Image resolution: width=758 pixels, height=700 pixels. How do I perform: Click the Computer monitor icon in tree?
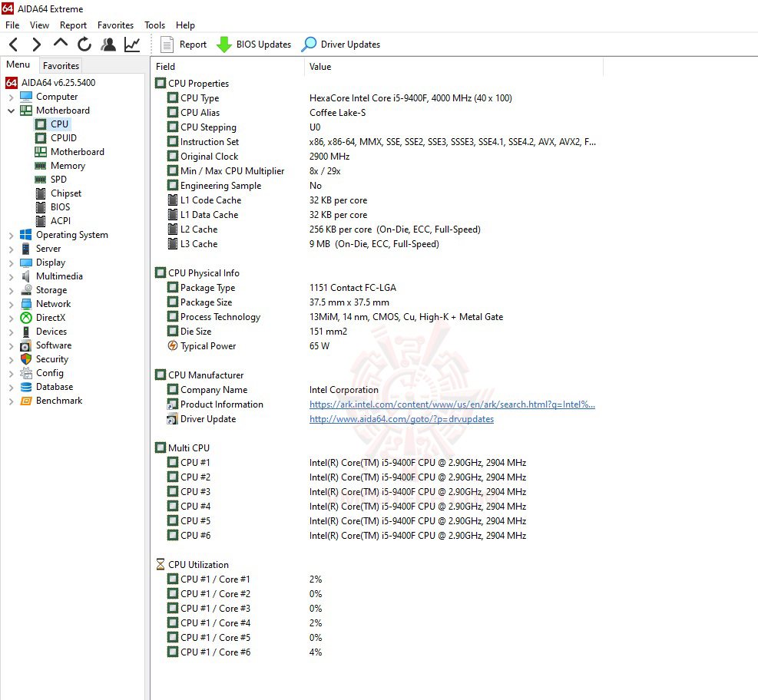pyautogui.click(x=26, y=97)
